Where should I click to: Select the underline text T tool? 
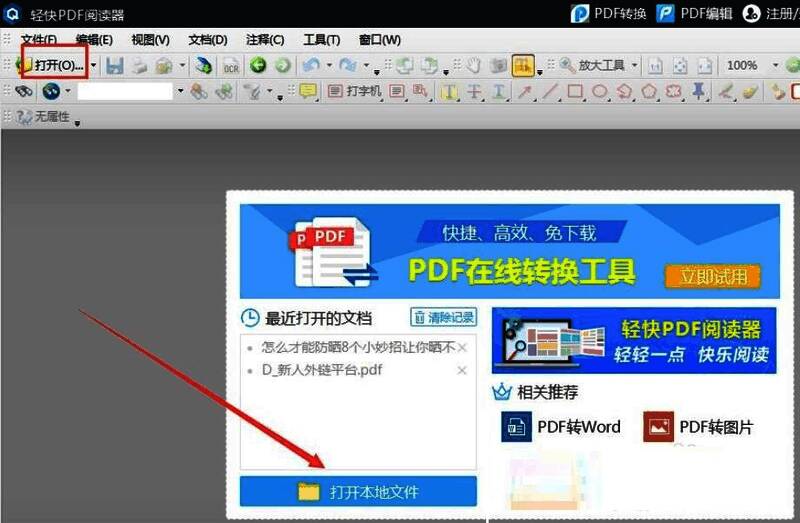click(499, 92)
